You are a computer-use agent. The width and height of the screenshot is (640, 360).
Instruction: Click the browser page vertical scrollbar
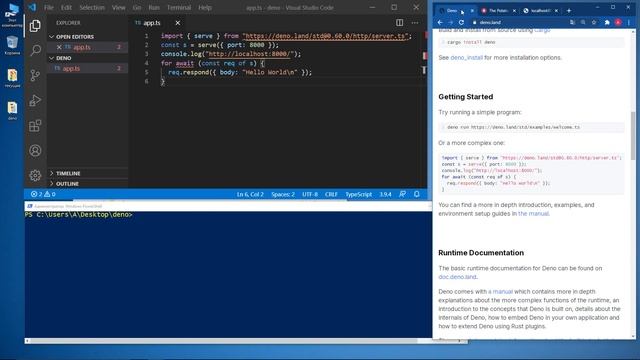(633, 136)
